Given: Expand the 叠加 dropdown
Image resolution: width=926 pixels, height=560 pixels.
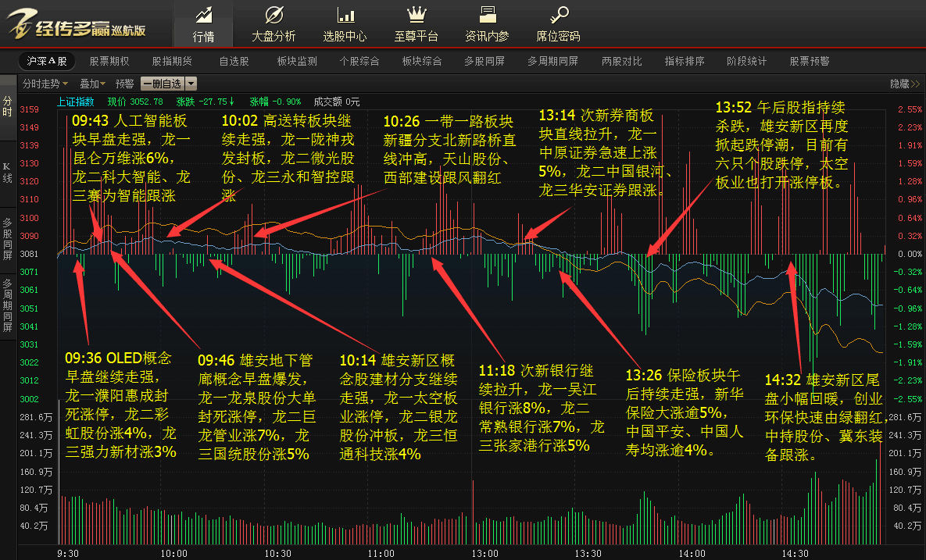Looking at the screenshot, I should click(93, 84).
